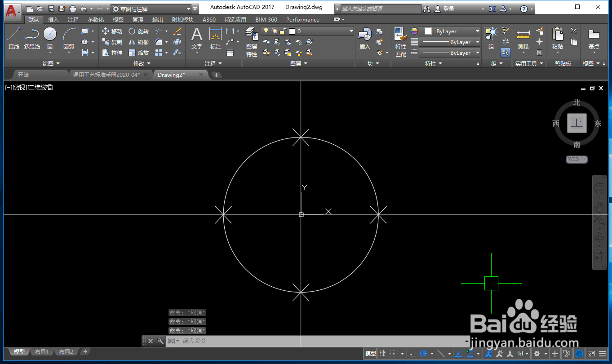The width and height of the screenshot is (612, 364).
Task: Open the color ByLayer dropdown
Action: [450, 31]
